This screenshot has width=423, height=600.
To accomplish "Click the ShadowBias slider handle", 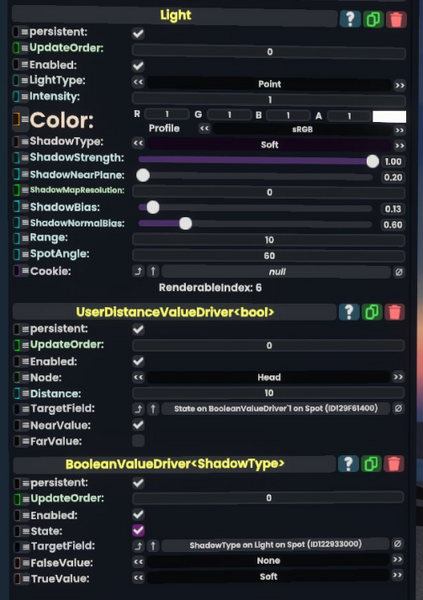I will [x=153, y=207].
